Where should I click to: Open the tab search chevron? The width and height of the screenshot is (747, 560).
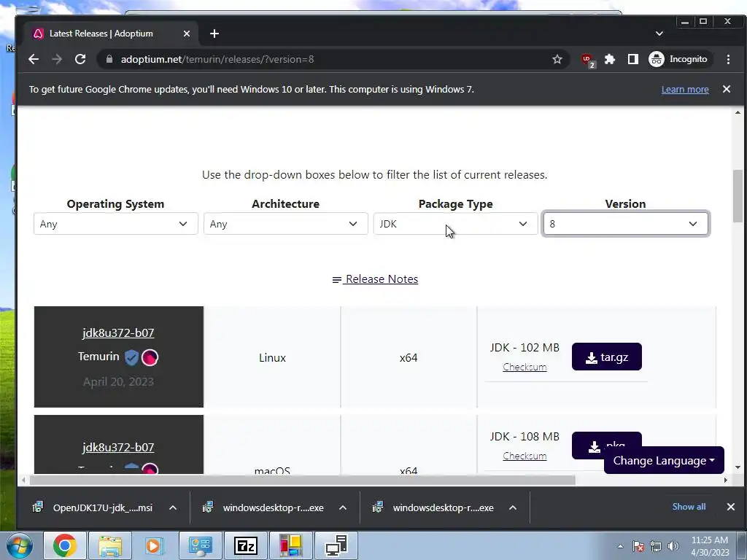(x=659, y=34)
